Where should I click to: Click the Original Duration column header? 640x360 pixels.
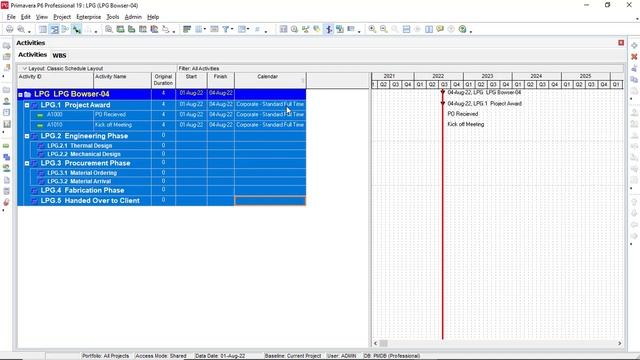[163, 80]
